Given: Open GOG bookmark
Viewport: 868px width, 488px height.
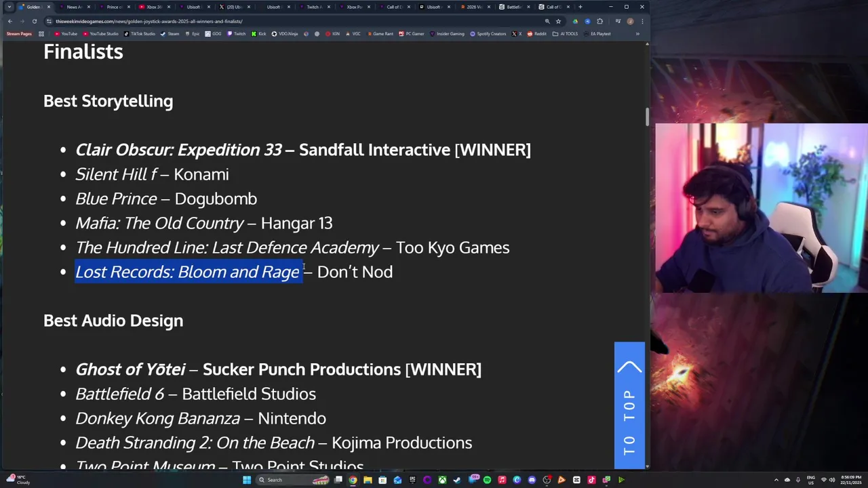Looking at the screenshot, I should (214, 33).
